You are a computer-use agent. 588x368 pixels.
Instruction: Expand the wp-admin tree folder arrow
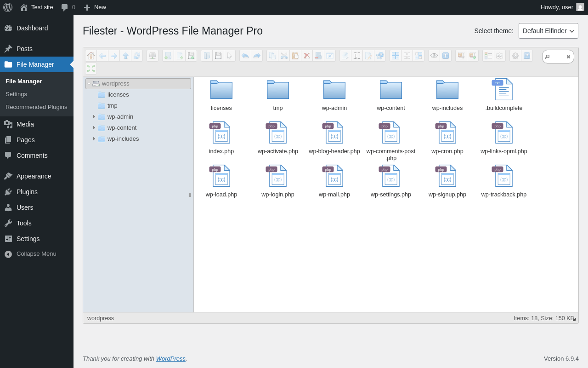(94, 117)
